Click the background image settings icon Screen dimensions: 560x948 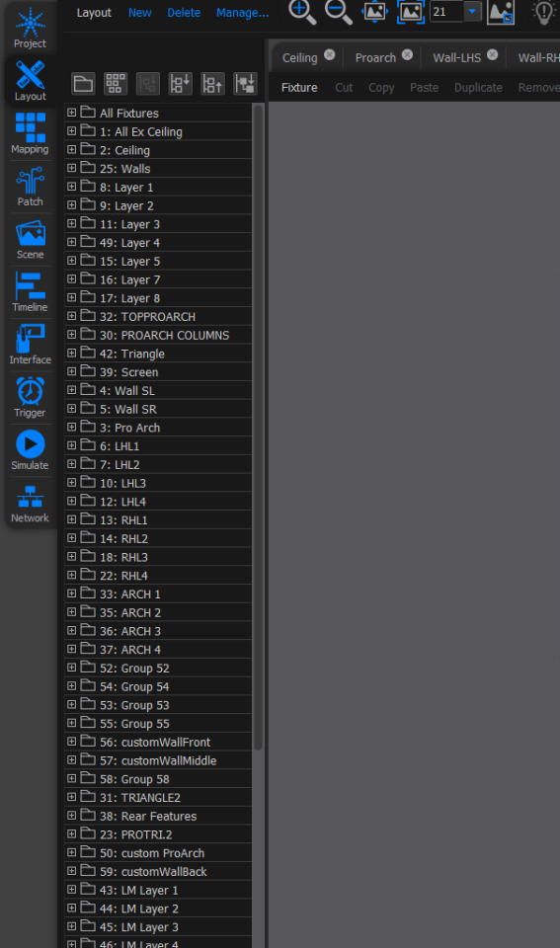click(x=501, y=12)
